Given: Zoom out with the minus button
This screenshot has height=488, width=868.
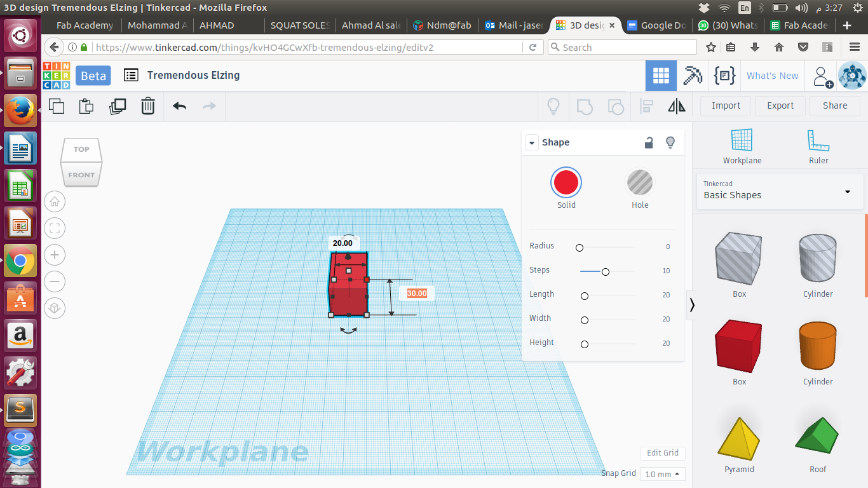Looking at the screenshot, I should pos(55,281).
